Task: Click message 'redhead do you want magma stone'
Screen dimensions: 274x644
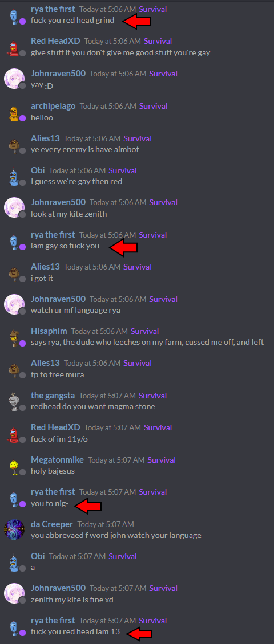Action: (x=93, y=407)
